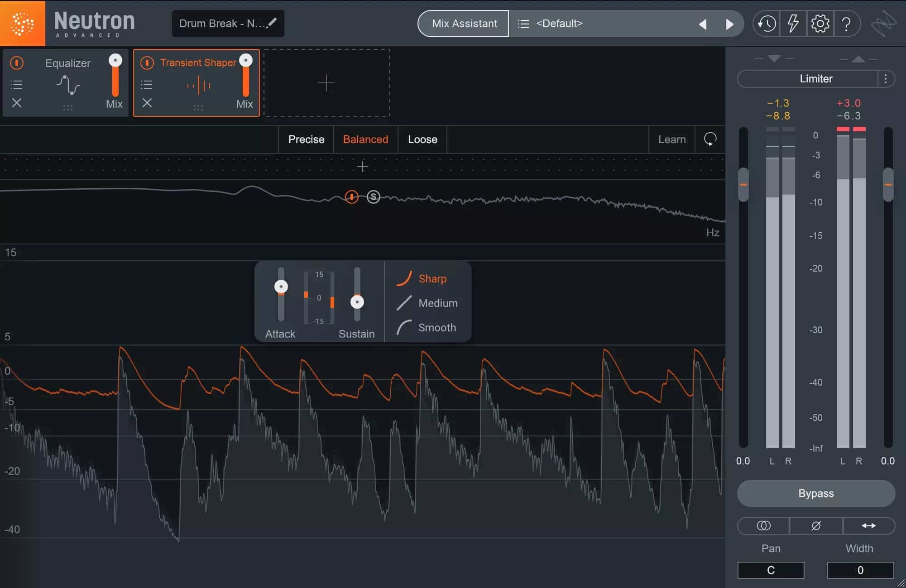Toggle Equalizer module power button
The image size is (906, 588).
pos(17,62)
